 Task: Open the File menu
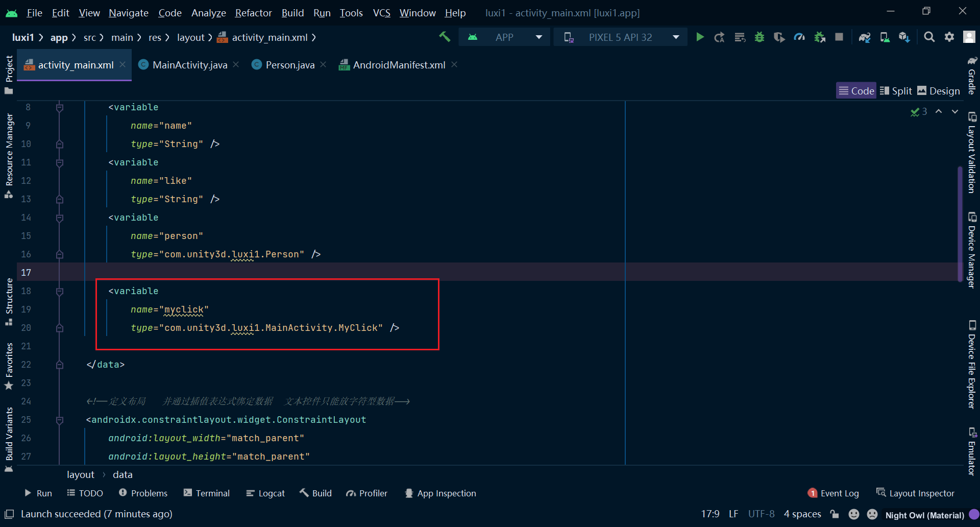tap(34, 13)
